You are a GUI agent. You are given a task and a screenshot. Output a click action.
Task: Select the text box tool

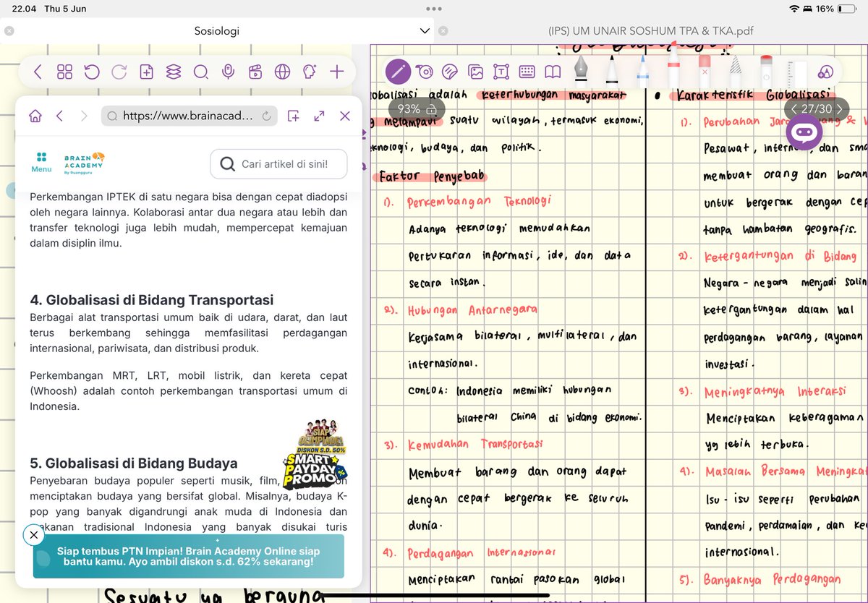tap(501, 72)
